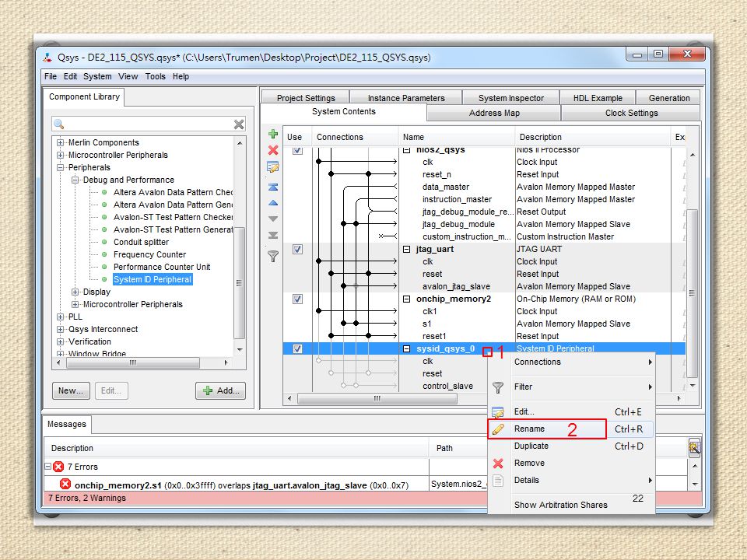
Task: Click the component library vertical scrollbar
Action: (240, 283)
